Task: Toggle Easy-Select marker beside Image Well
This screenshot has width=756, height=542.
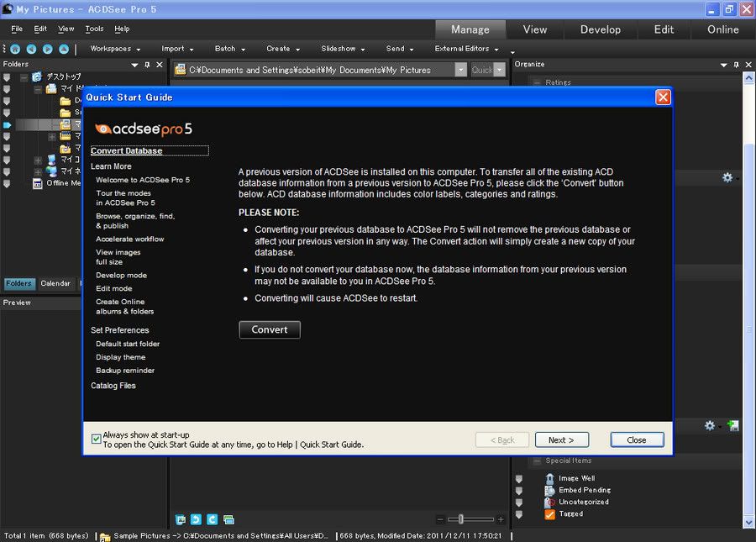Action: [x=519, y=479]
